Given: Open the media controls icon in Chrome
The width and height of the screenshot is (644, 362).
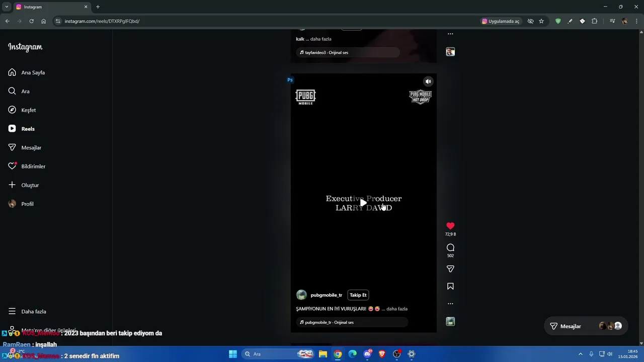Looking at the screenshot, I should (612, 21).
